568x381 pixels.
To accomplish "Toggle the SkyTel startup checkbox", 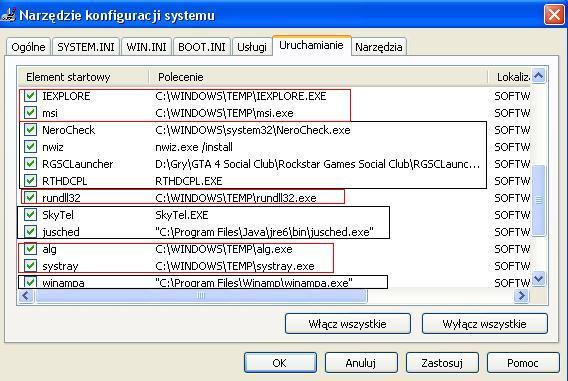I will point(30,215).
